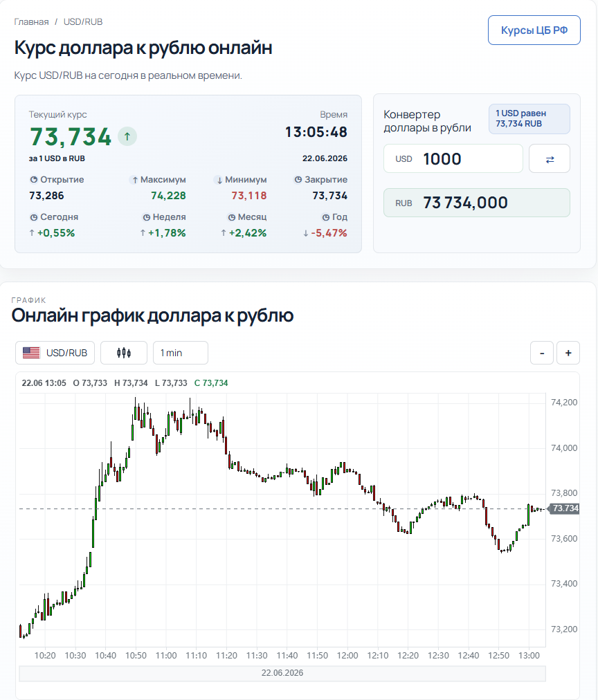
Task: Click the clock icon next to Закрытие
Action: 298,180
